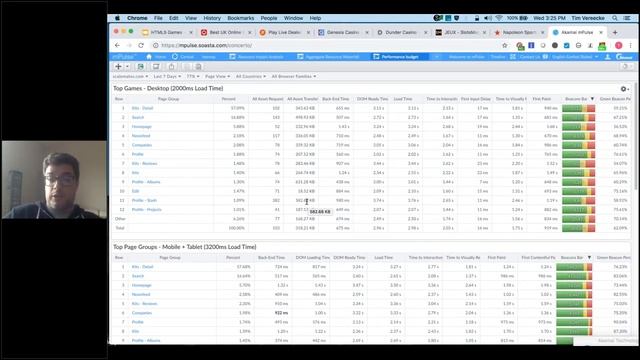Click the green save dashboard toolbar icon
Screen dimensions: 640x360
140,67
